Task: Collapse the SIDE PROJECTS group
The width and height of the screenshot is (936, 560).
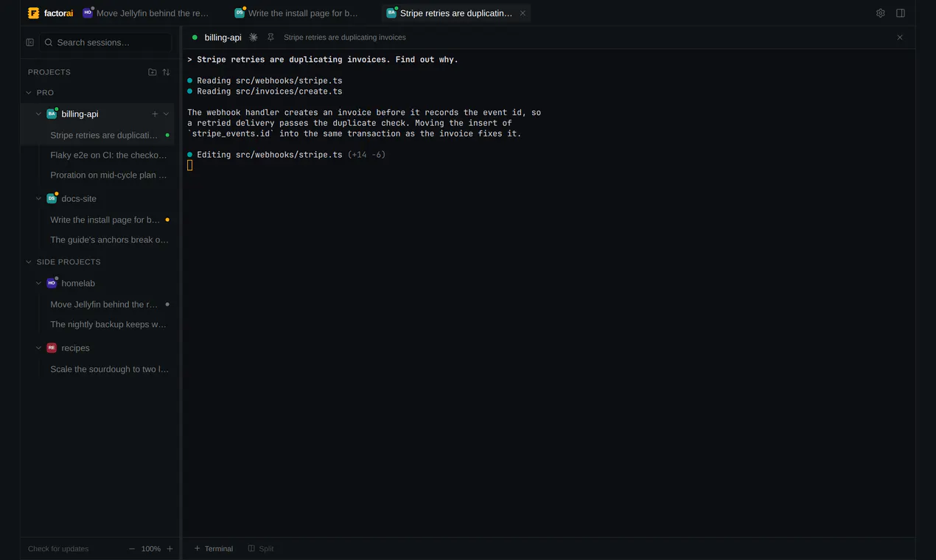Action: [29, 262]
